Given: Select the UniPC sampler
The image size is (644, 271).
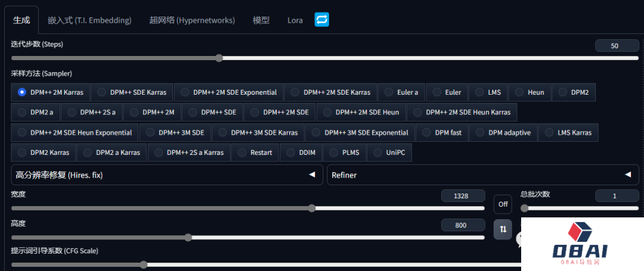Looking at the screenshot, I should click(x=389, y=152).
